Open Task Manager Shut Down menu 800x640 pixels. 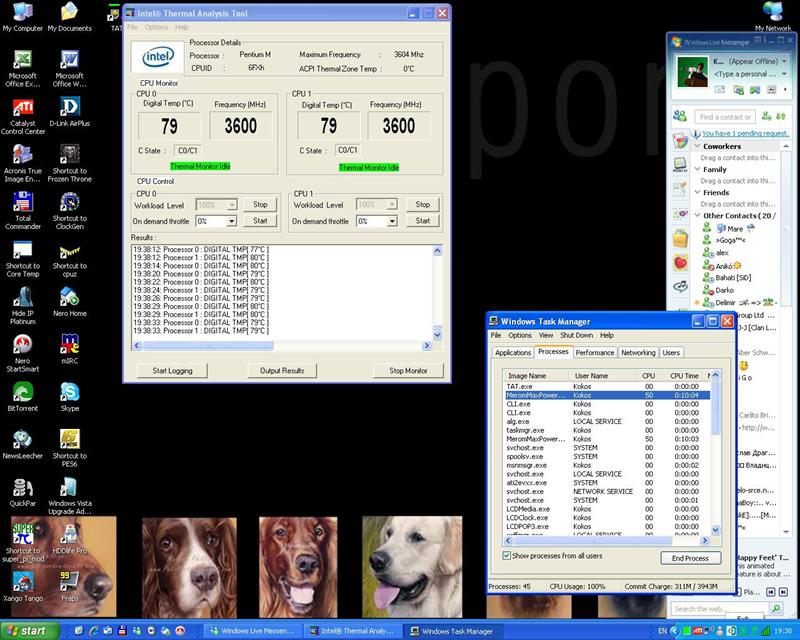(x=576, y=335)
